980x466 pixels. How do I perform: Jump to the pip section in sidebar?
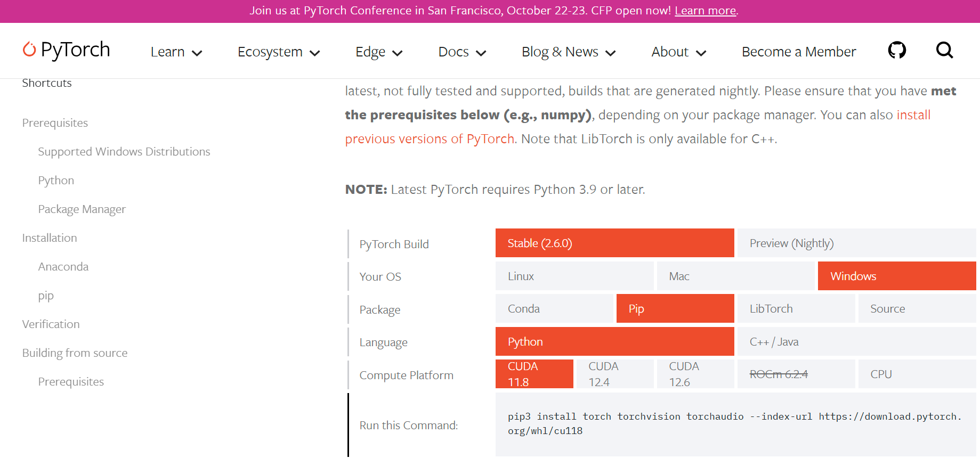point(46,296)
